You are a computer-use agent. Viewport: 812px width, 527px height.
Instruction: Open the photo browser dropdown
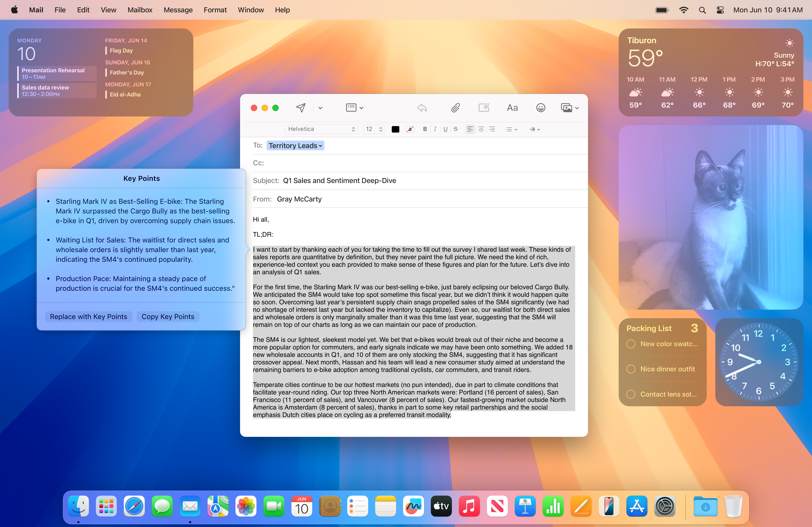[570, 108]
